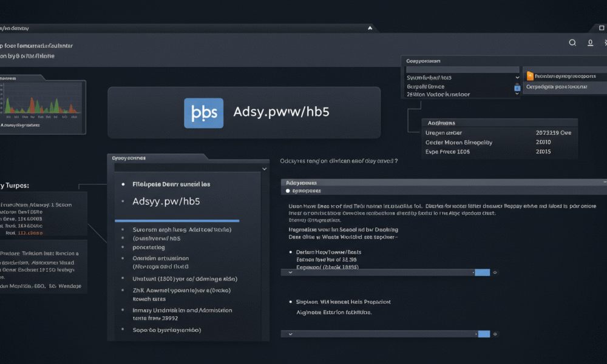Click the up arrow in top bar

click(x=370, y=28)
